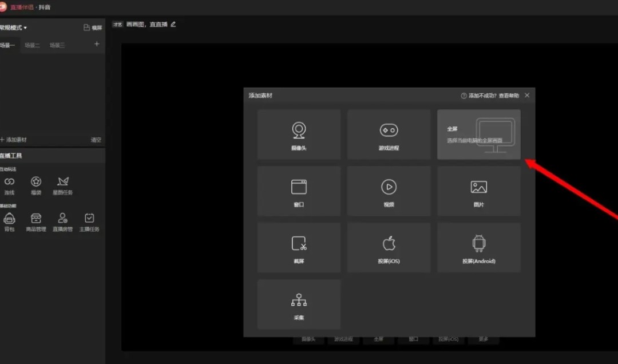The height and width of the screenshot is (364, 618).
Task: Click the 查看帮助 help link
Action: click(x=509, y=96)
